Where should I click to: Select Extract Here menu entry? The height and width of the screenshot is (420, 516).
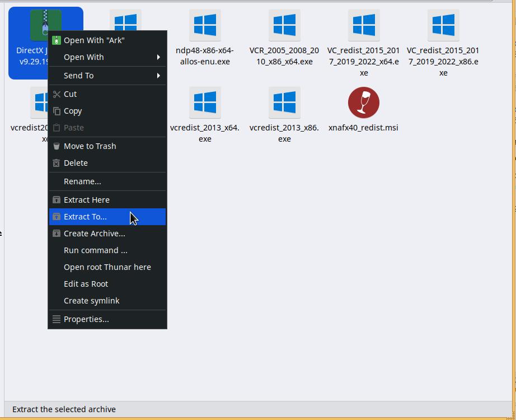pyautogui.click(x=107, y=199)
